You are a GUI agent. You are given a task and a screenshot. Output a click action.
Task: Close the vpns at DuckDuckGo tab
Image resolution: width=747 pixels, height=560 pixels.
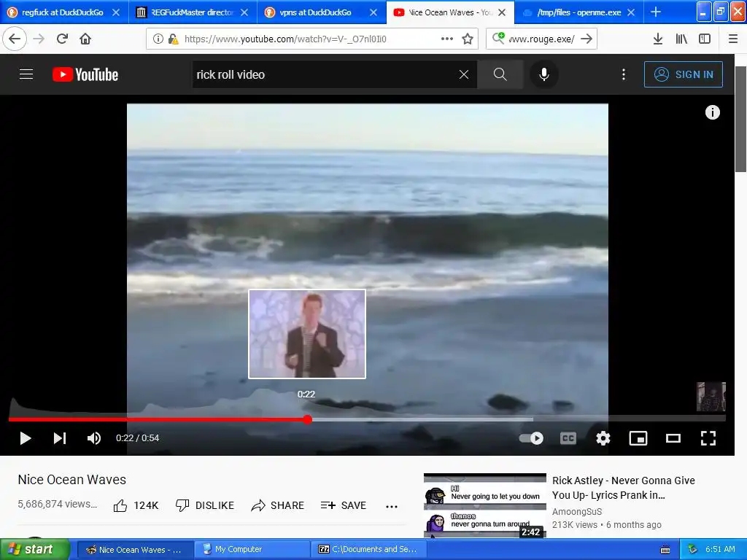pyautogui.click(x=373, y=12)
